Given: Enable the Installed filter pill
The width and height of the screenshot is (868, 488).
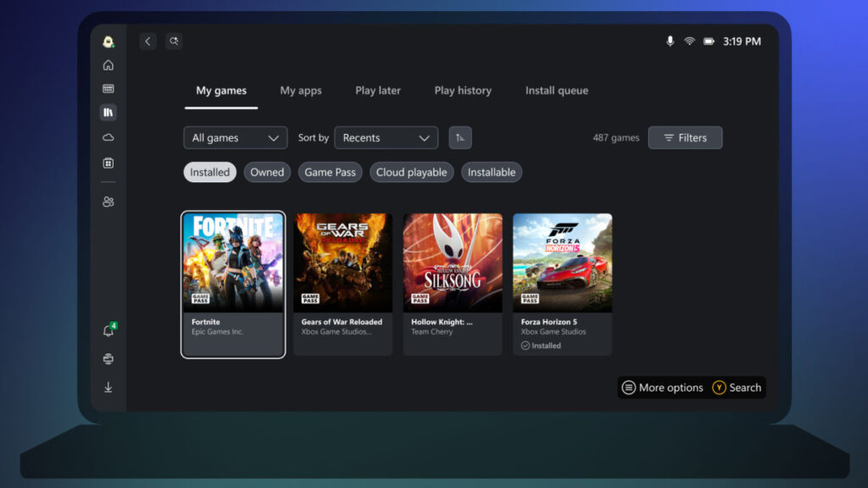Looking at the screenshot, I should pos(209,172).
